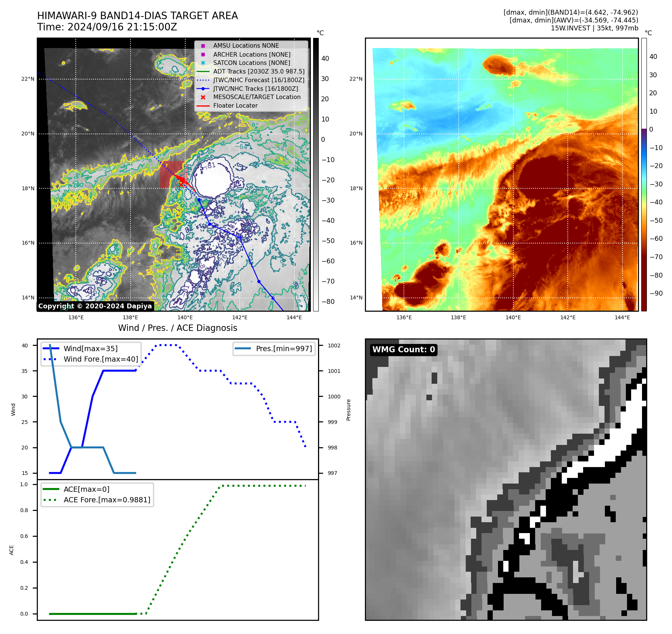
Task: Click the cyan SATCON Locations legend marker
Action: 203,63
